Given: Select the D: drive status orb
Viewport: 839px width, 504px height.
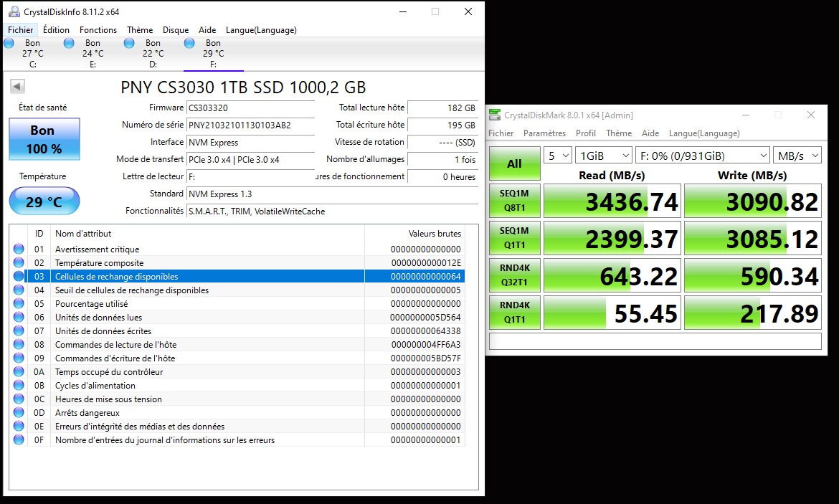Looking at the screenshot, I should pyautogui.click(x=130, y=43).
